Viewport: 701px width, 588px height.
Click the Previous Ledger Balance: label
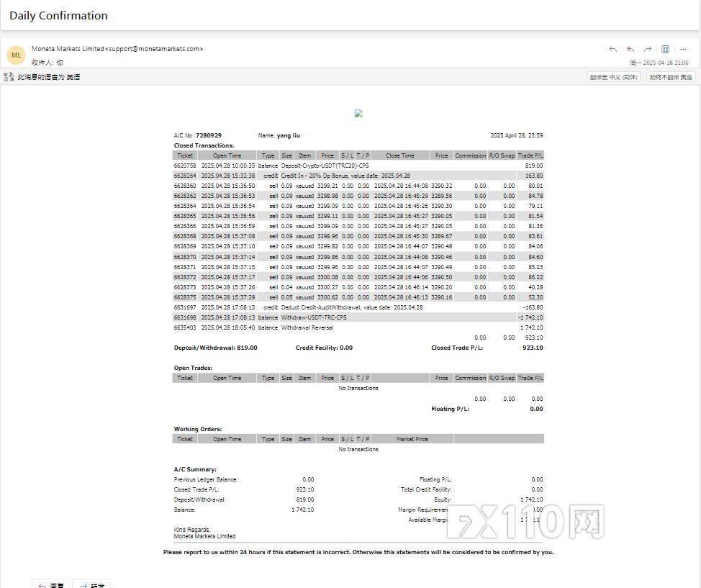[206, 480]
